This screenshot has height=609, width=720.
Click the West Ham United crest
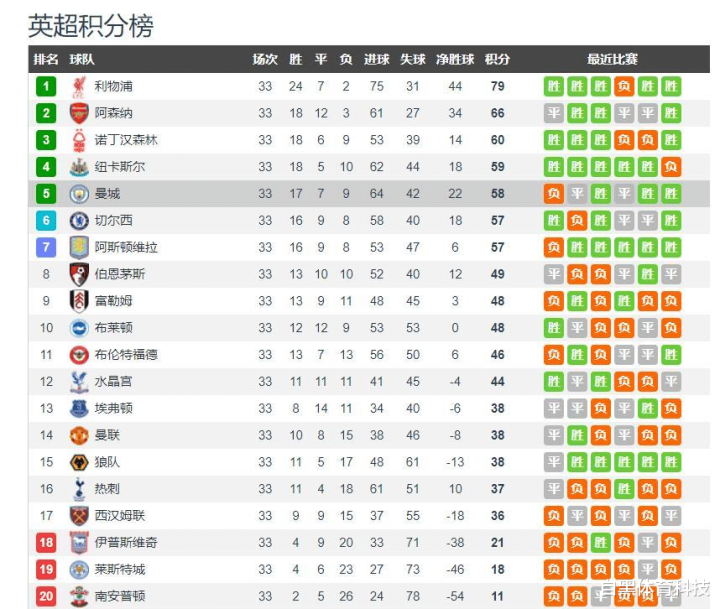(79, 516)
